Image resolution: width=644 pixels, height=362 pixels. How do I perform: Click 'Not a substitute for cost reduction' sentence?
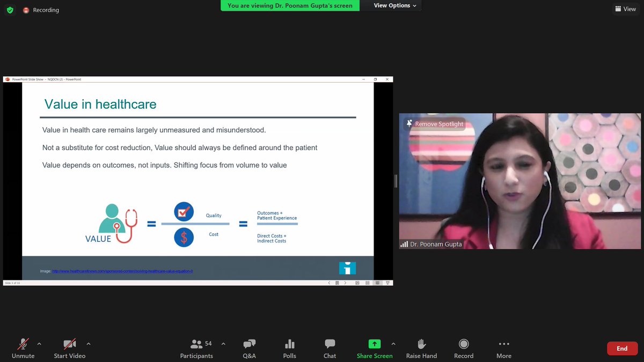click(x=180, y=147)
